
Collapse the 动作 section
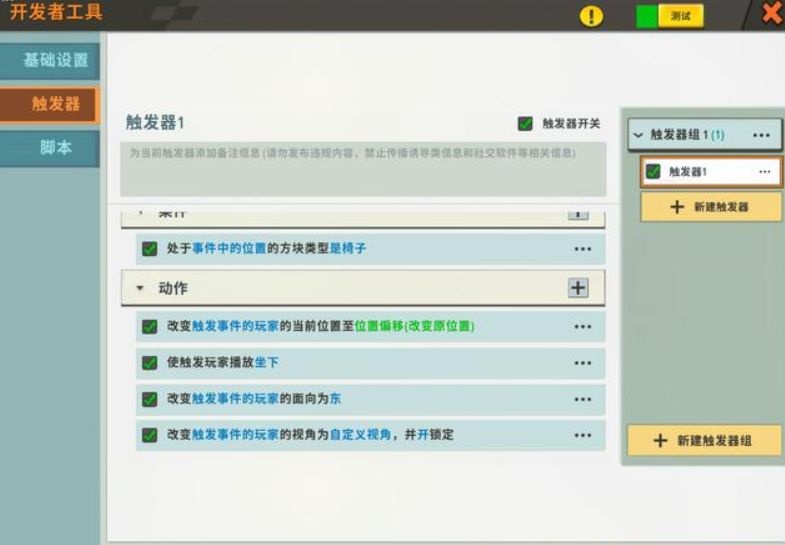[x=139, y=288]
